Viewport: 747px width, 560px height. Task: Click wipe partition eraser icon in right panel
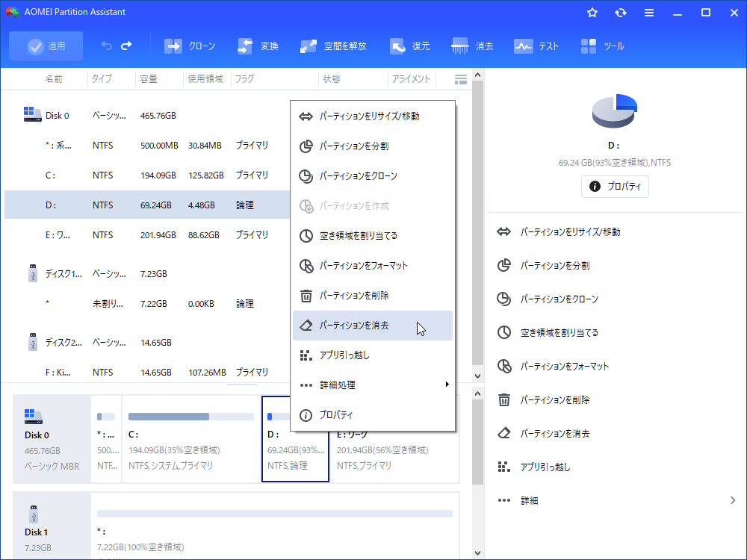(503, 433)
